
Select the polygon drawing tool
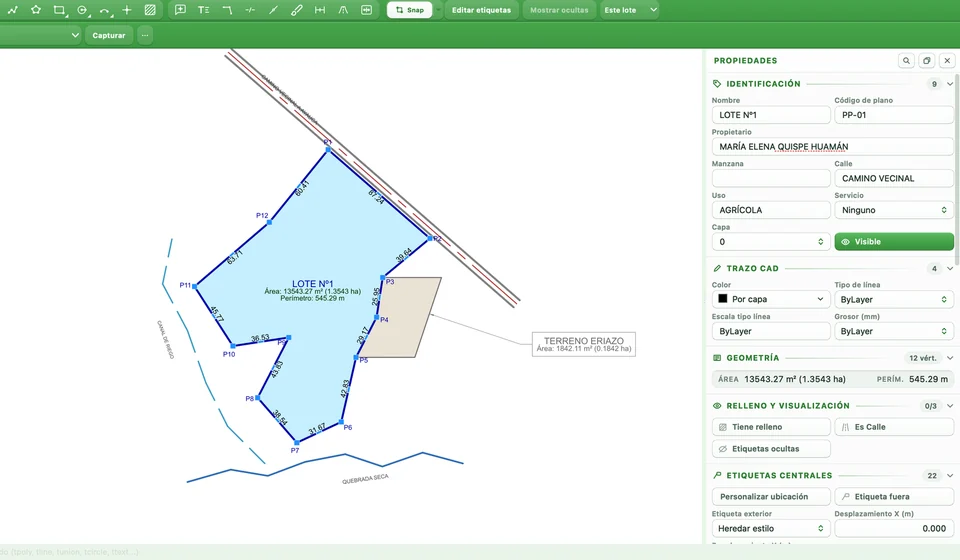pyautogui.click(x=36, y=10)
